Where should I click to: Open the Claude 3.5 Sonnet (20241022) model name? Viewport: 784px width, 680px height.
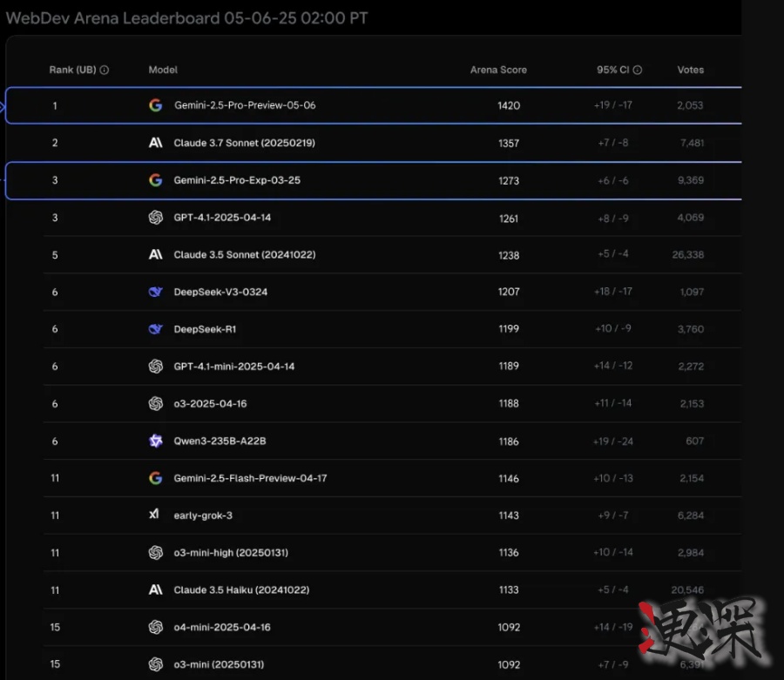(244, 255)
